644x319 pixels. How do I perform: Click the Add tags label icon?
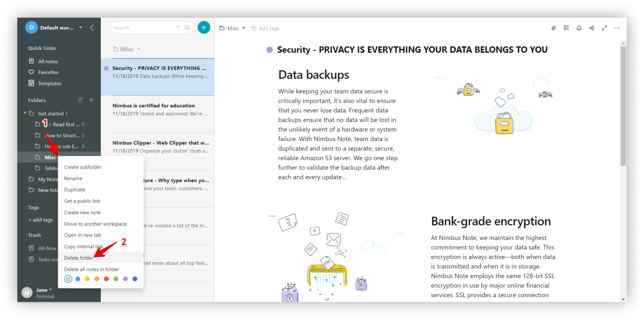coord(254,28)
